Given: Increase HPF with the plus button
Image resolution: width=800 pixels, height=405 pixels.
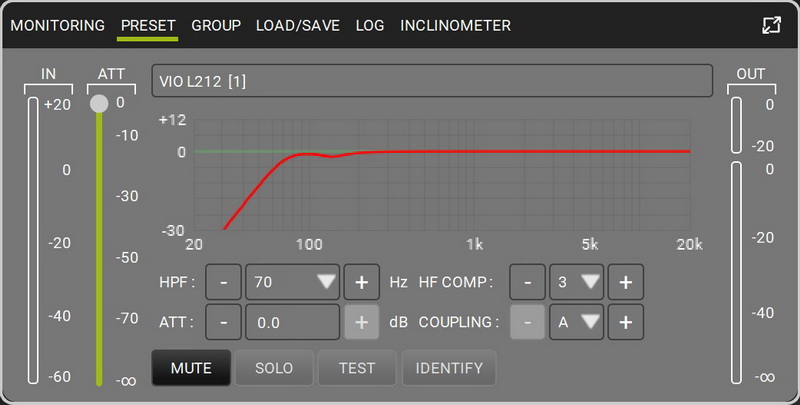Looking at the screenshot, I should click(362, 282).
